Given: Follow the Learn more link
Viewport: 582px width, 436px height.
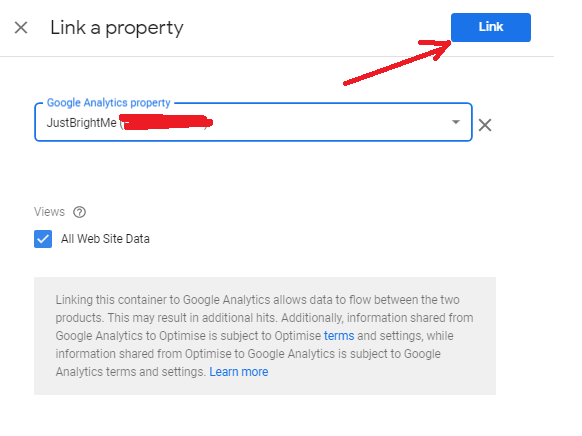Looking at the screenshot, I should coord(239,372).
